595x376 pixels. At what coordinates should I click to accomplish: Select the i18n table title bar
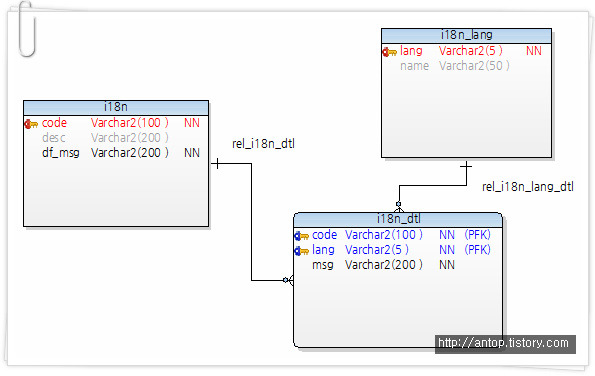coord(116,108)
